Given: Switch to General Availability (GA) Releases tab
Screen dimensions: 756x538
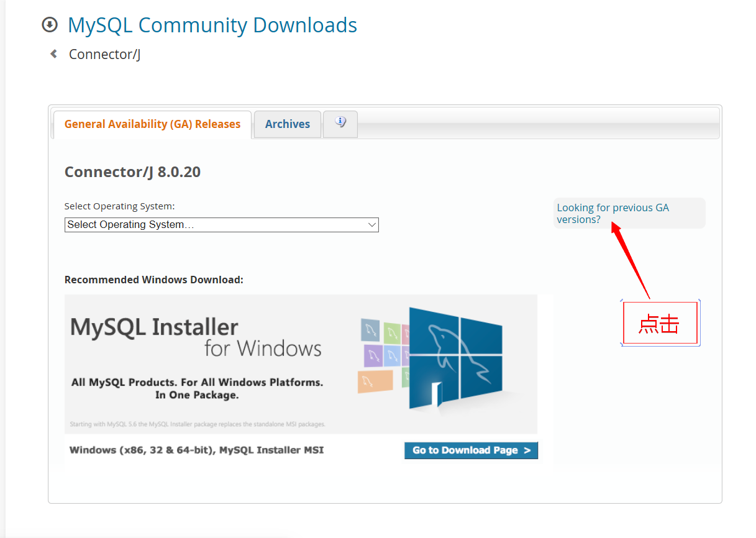Looking at the screenshot, I should 152,124.
